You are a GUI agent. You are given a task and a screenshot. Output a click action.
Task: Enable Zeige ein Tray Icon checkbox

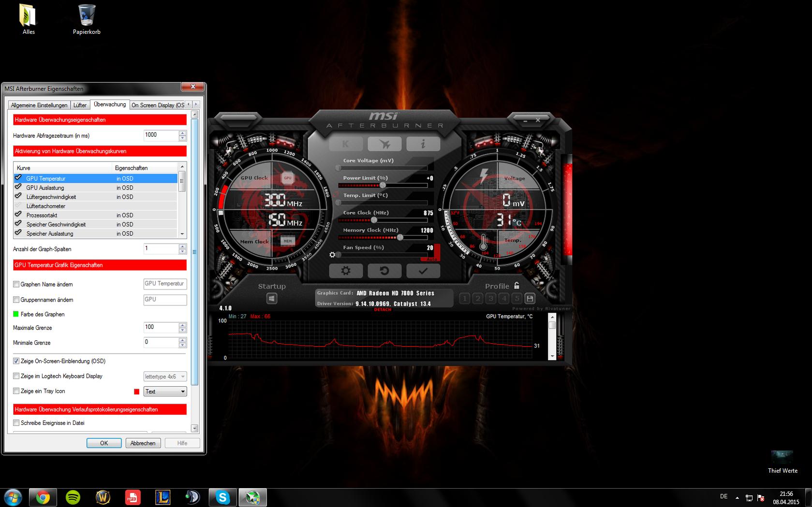point(16,391)
